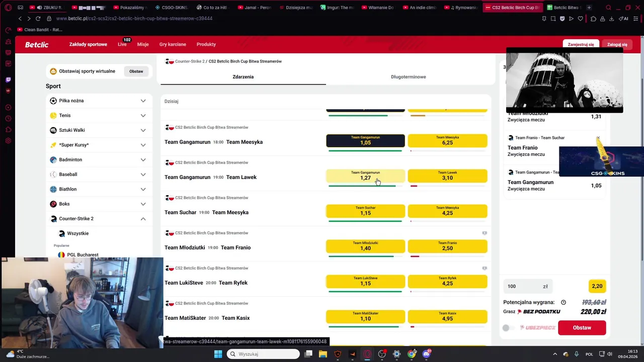Toggle the Ubezpiecz insurance switch
The width and height of the screenshot is (644, 362).
click(509, 328)
